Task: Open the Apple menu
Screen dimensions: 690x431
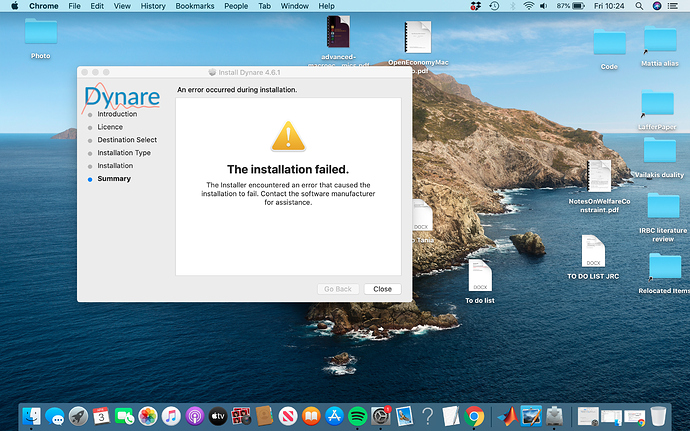Action: (x=15, y=6)
